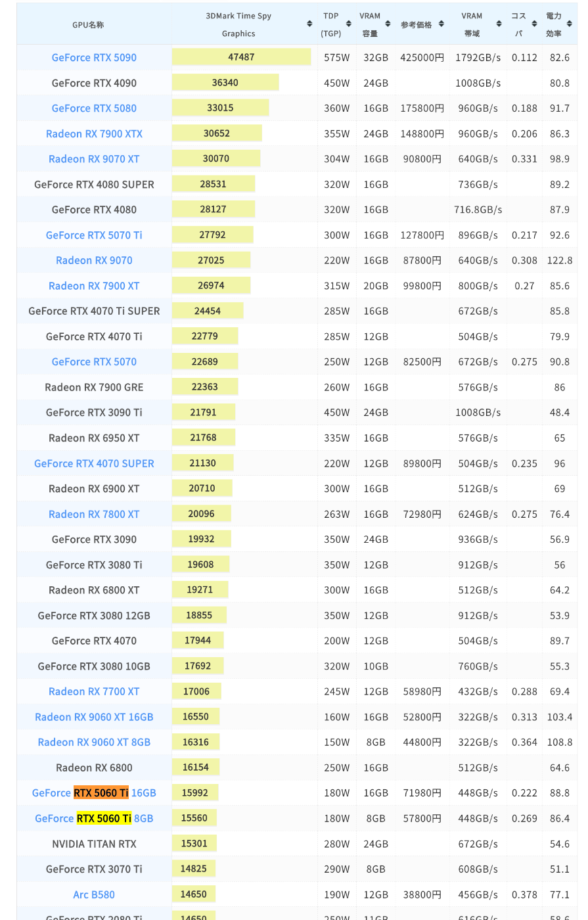Click the 10GB VRAM cell
588x920 pixels.
tap(376, 666)
